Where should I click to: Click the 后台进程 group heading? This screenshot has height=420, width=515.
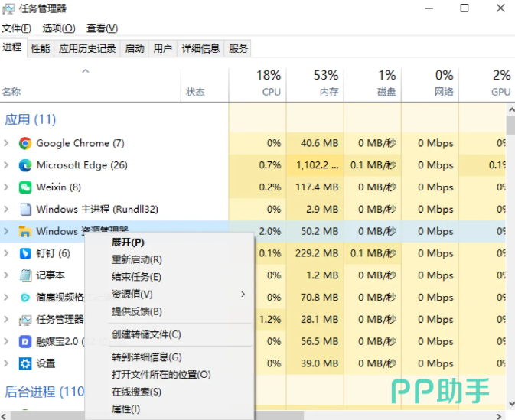coord(44,392)
